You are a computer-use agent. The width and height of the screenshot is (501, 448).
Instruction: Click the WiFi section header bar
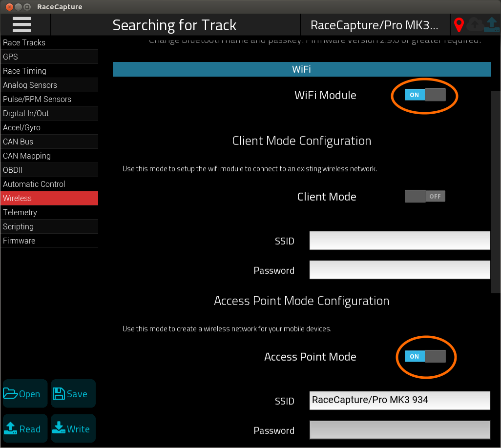click(x=302, y=69)
